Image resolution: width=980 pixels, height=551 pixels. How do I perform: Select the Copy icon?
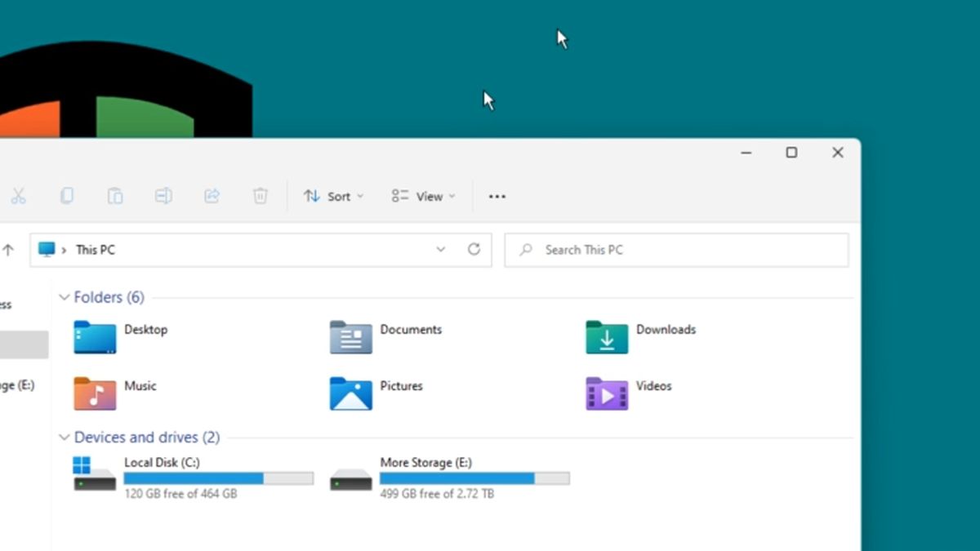(67, 196)
